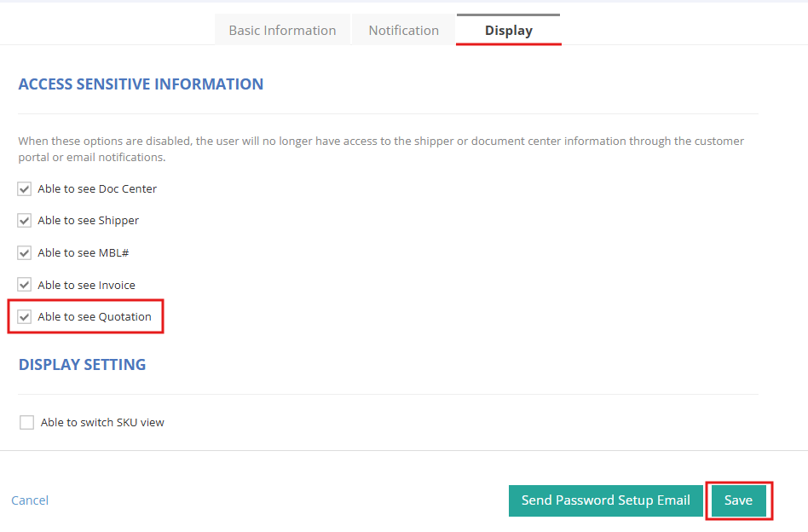Disable Able to see Invoice access
This screenshot has width=808, height=532.
[x=25, y=284]
